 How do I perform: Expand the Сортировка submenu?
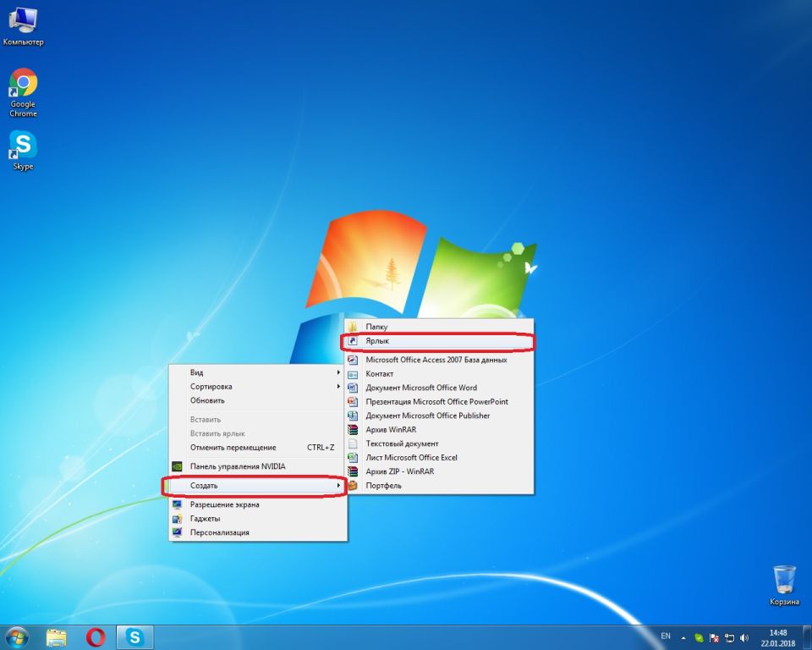point(258,386)
